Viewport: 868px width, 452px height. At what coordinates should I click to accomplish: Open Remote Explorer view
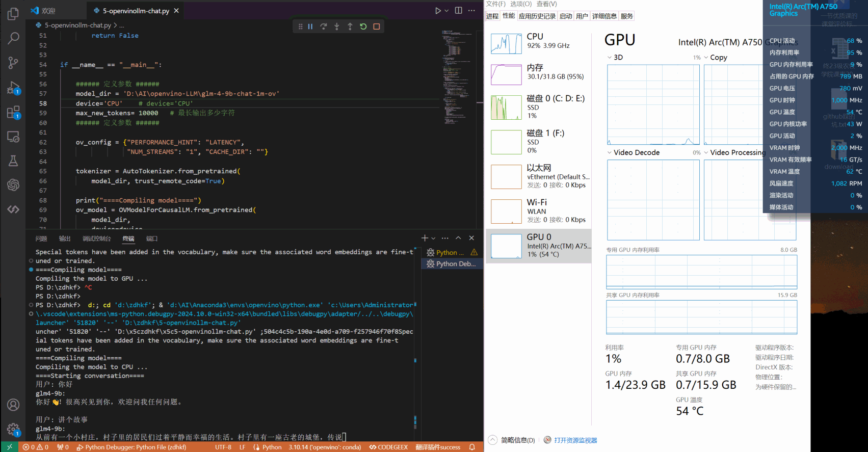[13, 137]
